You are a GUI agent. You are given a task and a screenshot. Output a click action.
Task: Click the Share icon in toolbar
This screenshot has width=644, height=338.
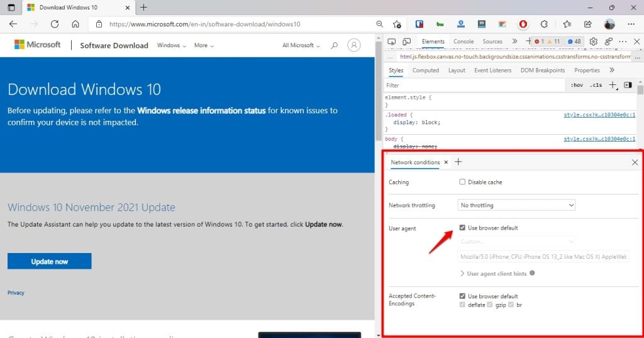point(588,25)
